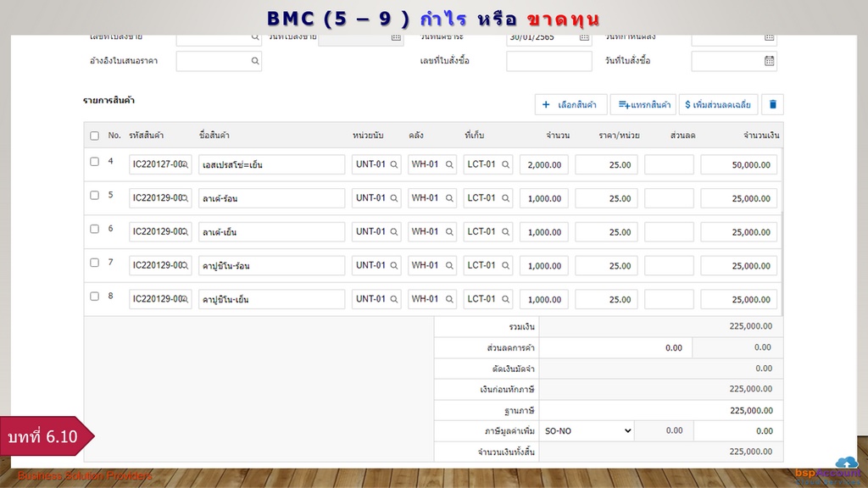Search unit UNT-01 in row 6
Image resolution: width=868 pixels, height=488 pixels.
click(x=393, y=232)
